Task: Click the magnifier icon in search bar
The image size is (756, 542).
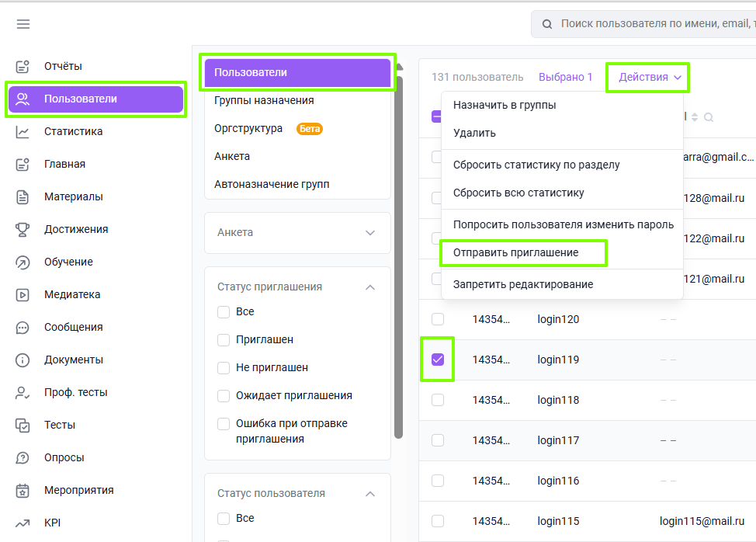Action: click(546, 24)
